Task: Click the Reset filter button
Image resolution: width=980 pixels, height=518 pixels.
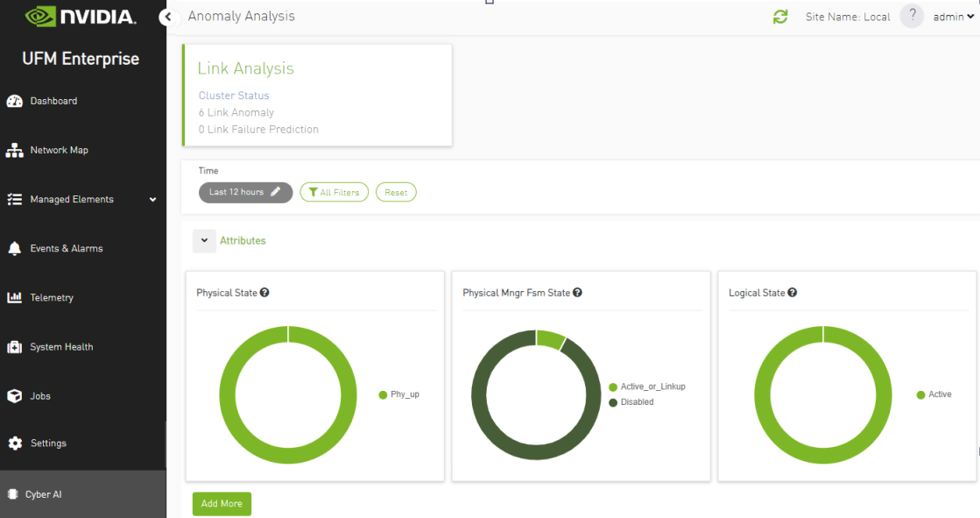Action: 396,192
